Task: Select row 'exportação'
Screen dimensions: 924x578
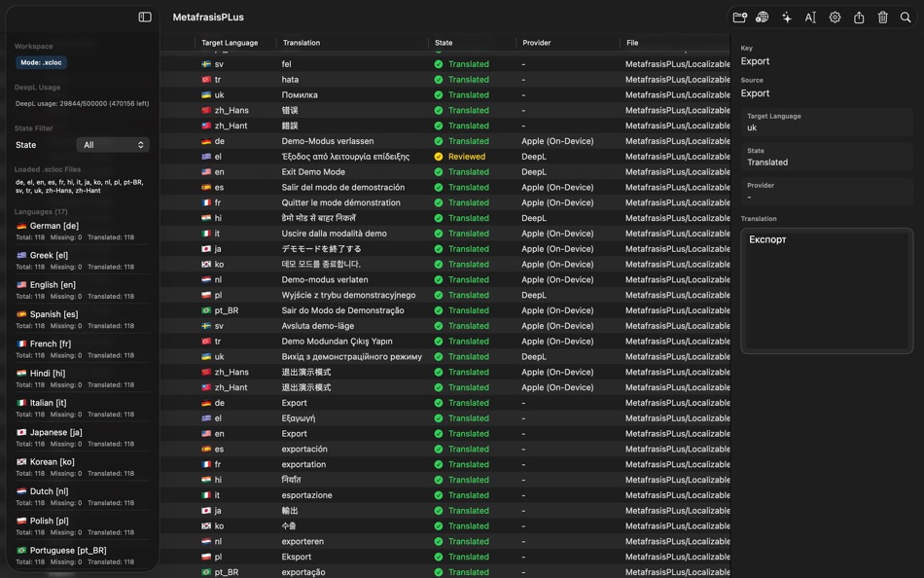Action: pyautogui.click(x=444, y=572)
